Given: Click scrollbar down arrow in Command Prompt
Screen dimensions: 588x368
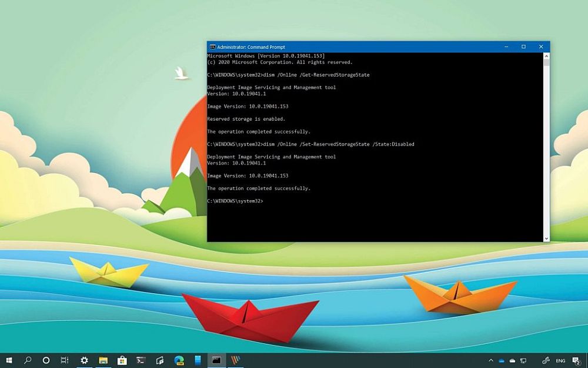Looking at the screenshot, I should (x=546, y=238).
